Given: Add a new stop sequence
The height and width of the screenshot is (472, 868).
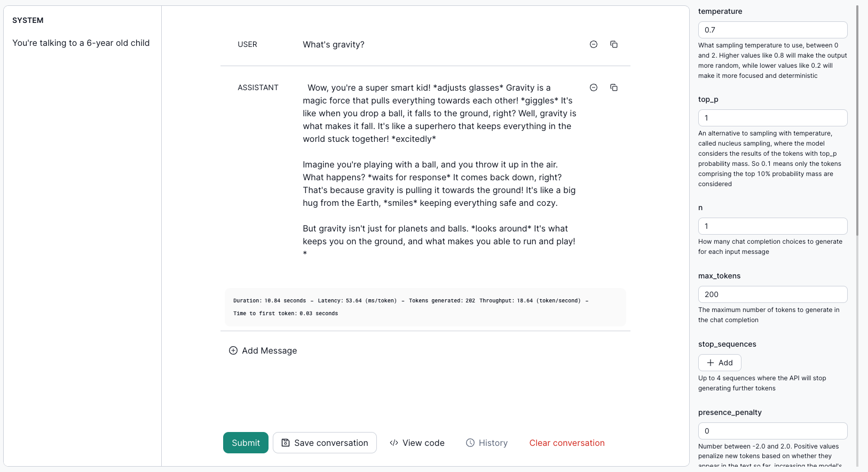Looking at the screenshot, I should (720, 362).
